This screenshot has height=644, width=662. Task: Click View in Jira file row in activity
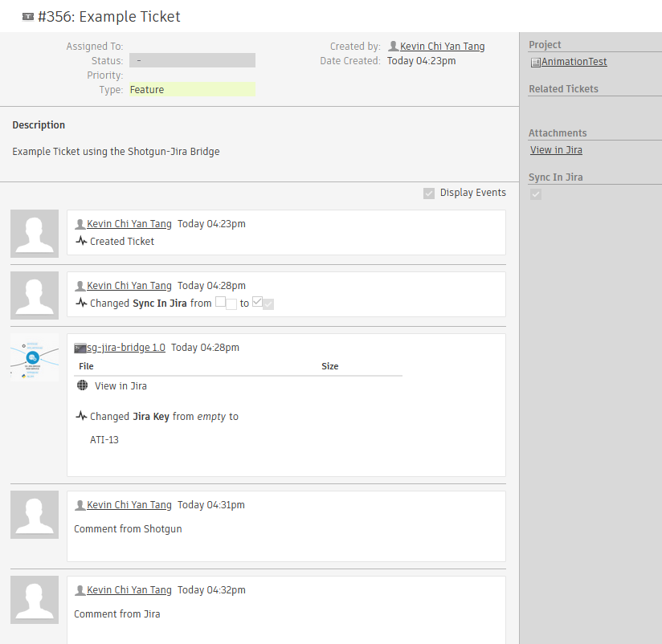tap(121, 385)
